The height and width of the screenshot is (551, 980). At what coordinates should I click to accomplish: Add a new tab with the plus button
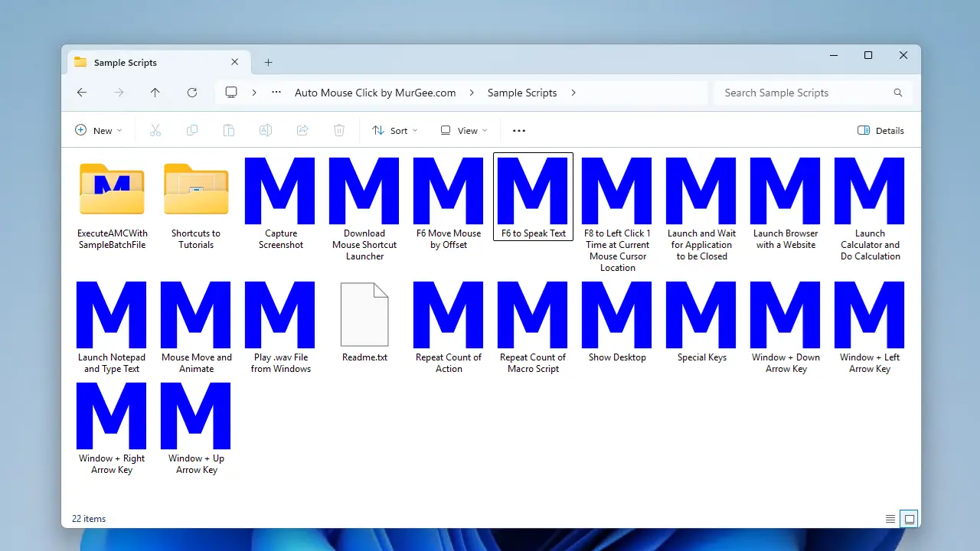268,63
